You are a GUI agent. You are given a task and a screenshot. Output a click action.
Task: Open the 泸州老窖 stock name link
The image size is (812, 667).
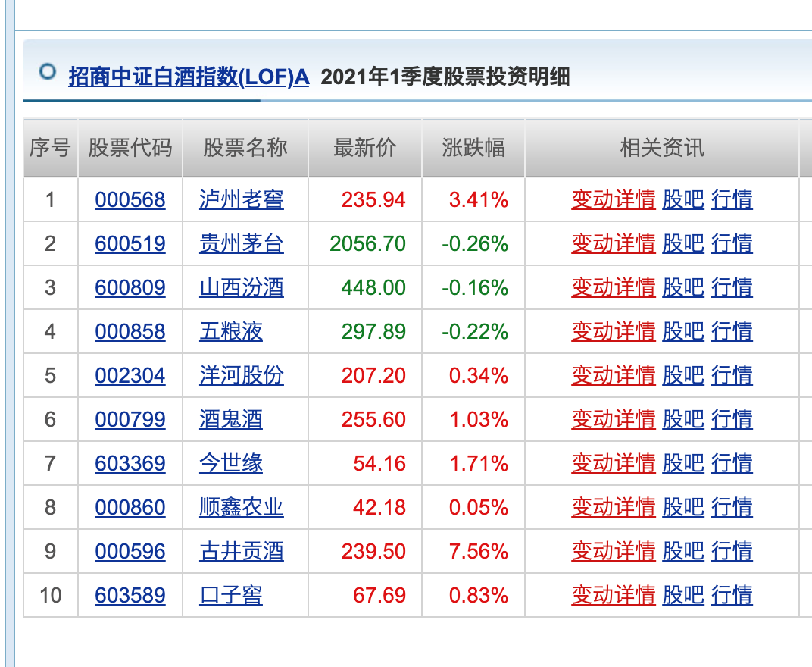(242, 199)
